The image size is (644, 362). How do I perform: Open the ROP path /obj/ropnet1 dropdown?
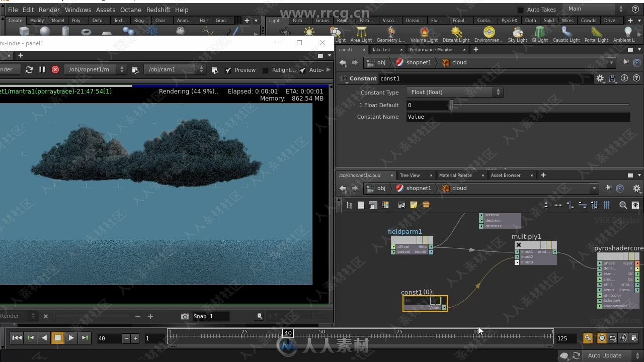point(95,70)
